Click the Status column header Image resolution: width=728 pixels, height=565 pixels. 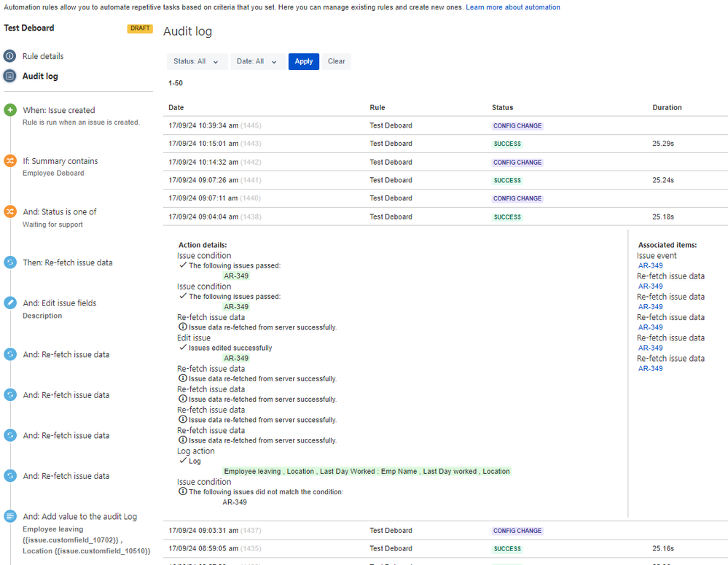502,107
